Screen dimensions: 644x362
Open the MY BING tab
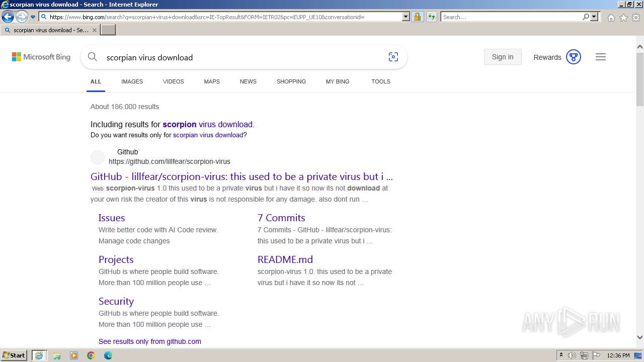coord(338,81)
